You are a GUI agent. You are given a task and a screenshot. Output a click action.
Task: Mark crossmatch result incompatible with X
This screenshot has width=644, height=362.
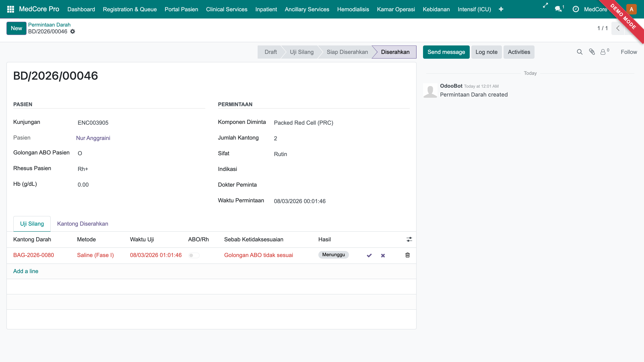383,255
